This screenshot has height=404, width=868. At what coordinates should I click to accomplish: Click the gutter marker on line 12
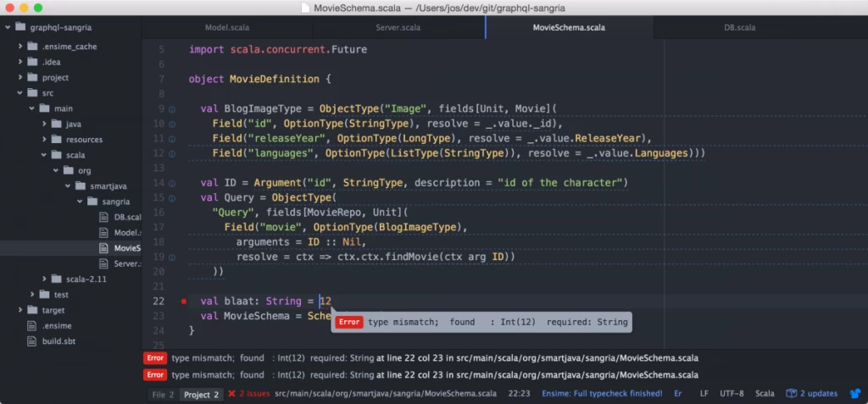(x=171, y=153)
